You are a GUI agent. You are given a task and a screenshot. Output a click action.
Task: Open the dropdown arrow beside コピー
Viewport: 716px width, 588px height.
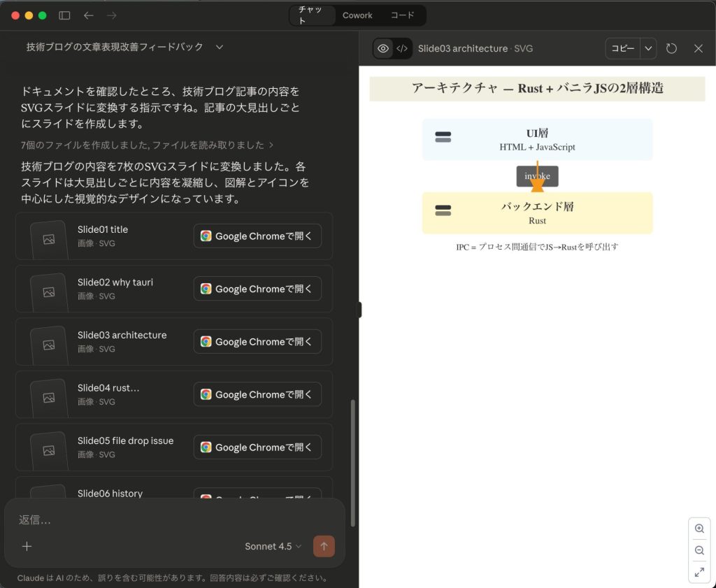pos(648,48)
